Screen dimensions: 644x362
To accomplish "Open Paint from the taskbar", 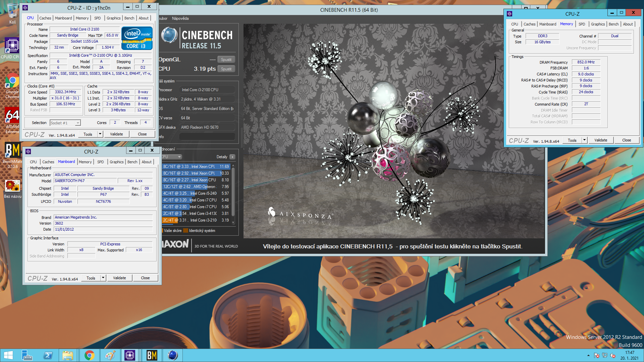I will click(110, 355).
